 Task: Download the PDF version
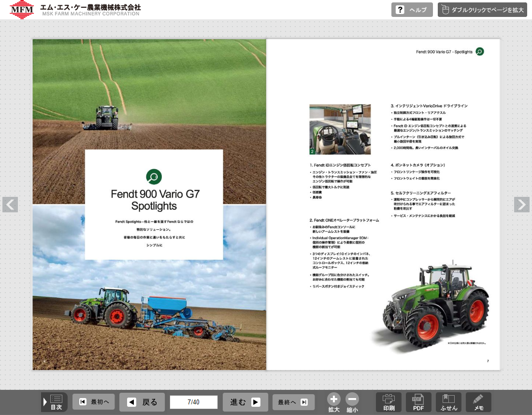[x=418, y=402]
